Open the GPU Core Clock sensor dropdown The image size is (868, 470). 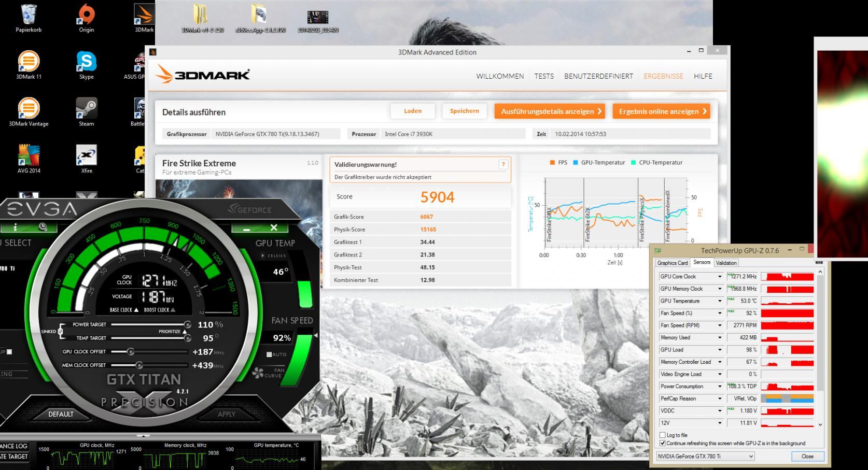click(720, 277)
